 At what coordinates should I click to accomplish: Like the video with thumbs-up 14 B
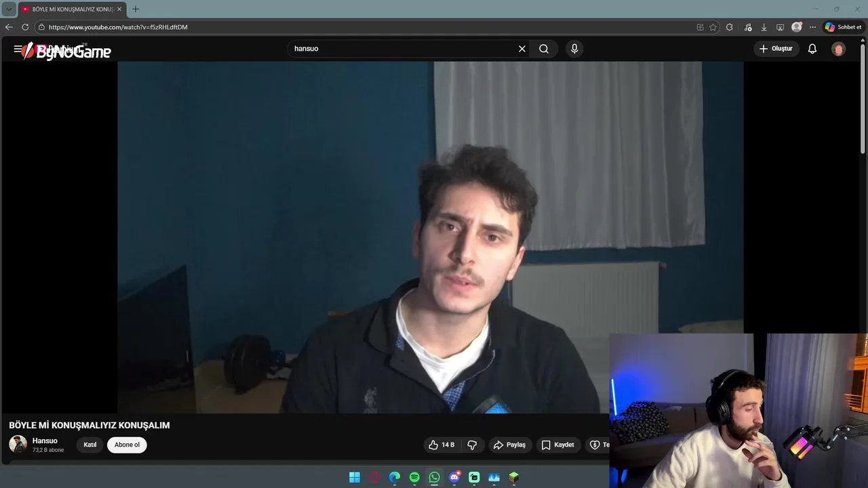tap(441, 445)
